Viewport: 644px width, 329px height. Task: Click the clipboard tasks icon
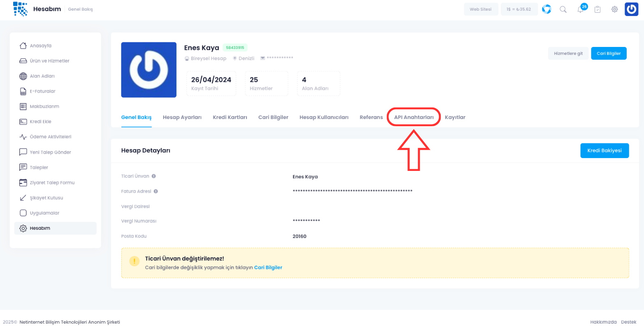click(x=598, y=9)
